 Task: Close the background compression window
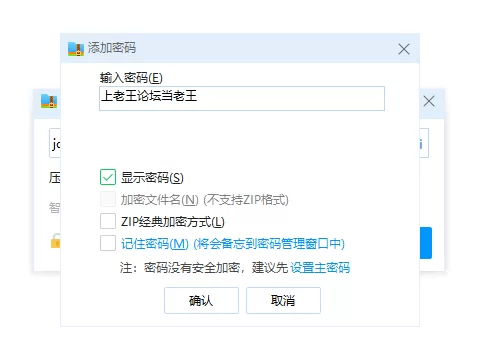point(429,101)
